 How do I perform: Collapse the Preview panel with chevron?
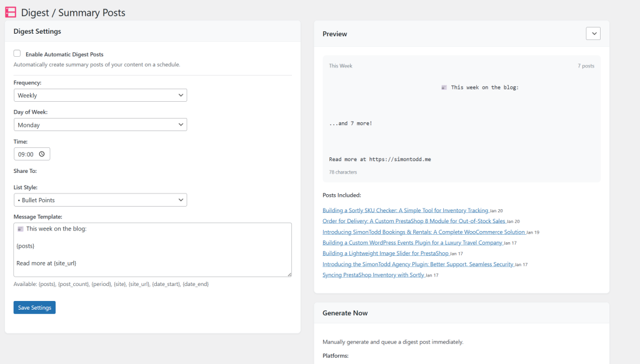pos(592,34)
